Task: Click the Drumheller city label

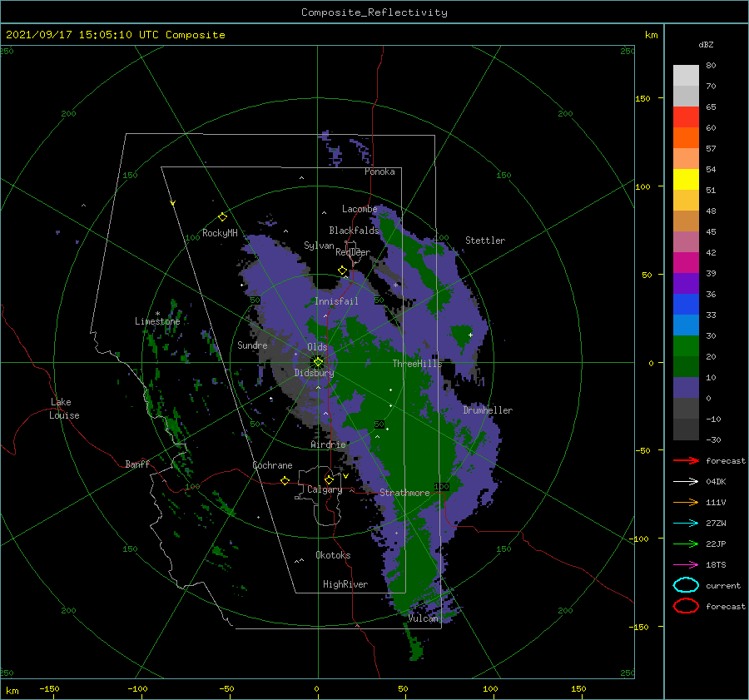Action: point(488,410)
